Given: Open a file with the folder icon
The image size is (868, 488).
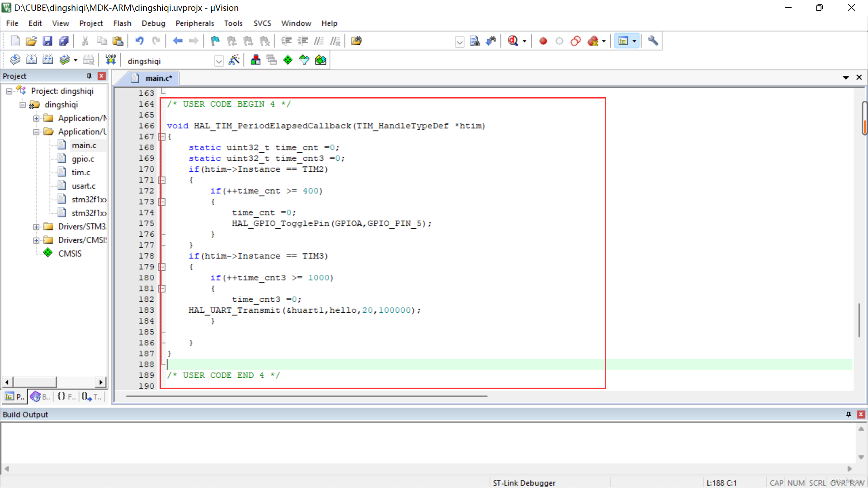Looking at the screenshot, I should (31, 41).
